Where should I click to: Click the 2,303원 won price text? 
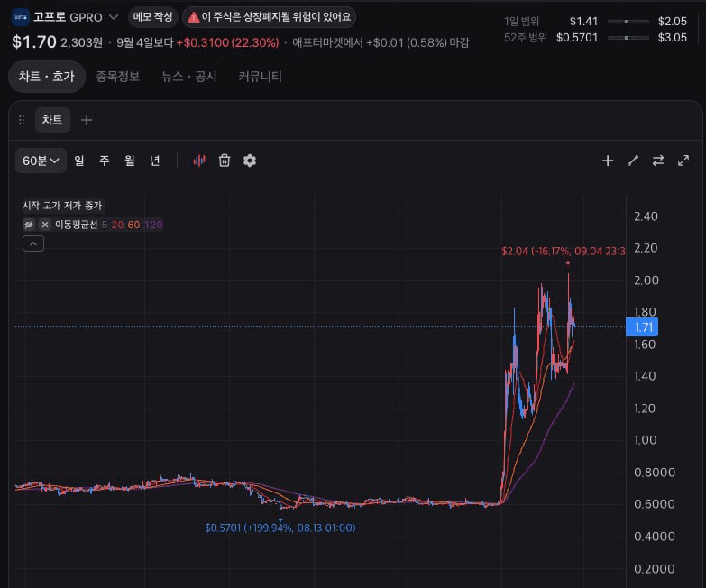[x=81, y=42]
